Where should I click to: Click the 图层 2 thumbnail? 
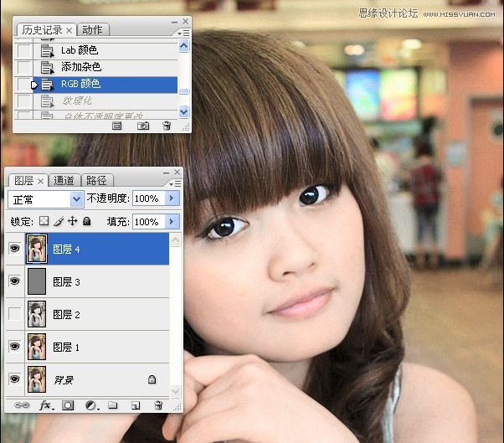click(37, 314)
